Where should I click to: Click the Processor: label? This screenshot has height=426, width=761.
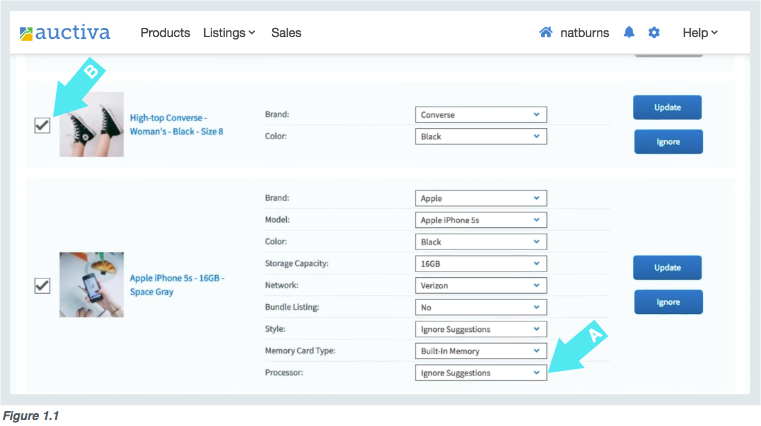tap(284, 372)
